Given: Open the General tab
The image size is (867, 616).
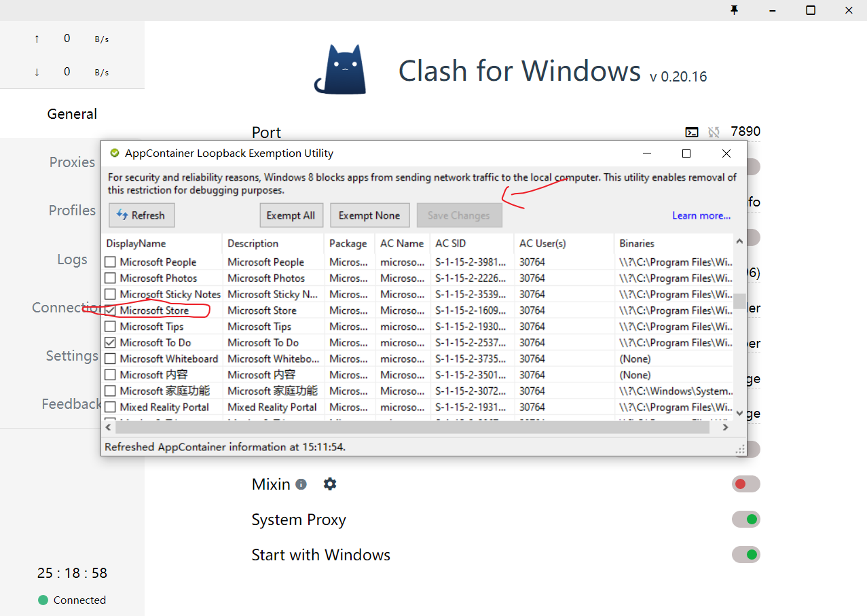Looking at the screenshot, I should click(72, 114).
